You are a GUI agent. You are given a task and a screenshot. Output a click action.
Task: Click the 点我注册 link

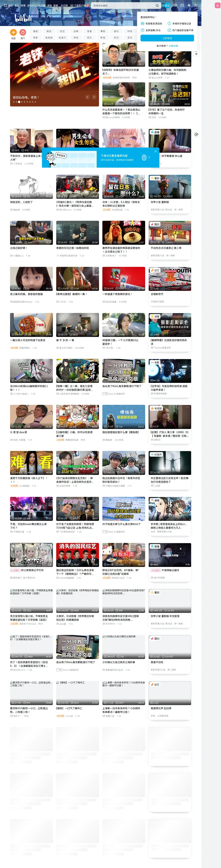coord(173,46)
